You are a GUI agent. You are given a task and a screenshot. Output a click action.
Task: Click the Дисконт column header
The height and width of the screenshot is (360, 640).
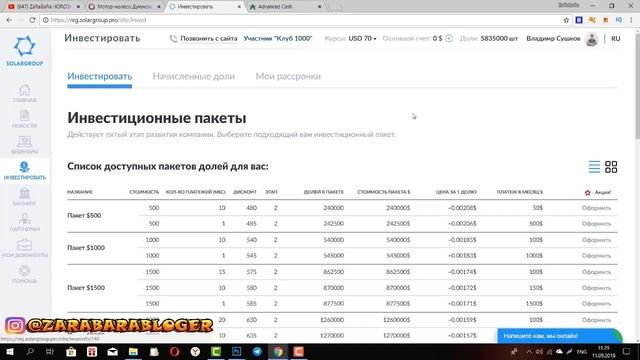[x=244, y=192]
